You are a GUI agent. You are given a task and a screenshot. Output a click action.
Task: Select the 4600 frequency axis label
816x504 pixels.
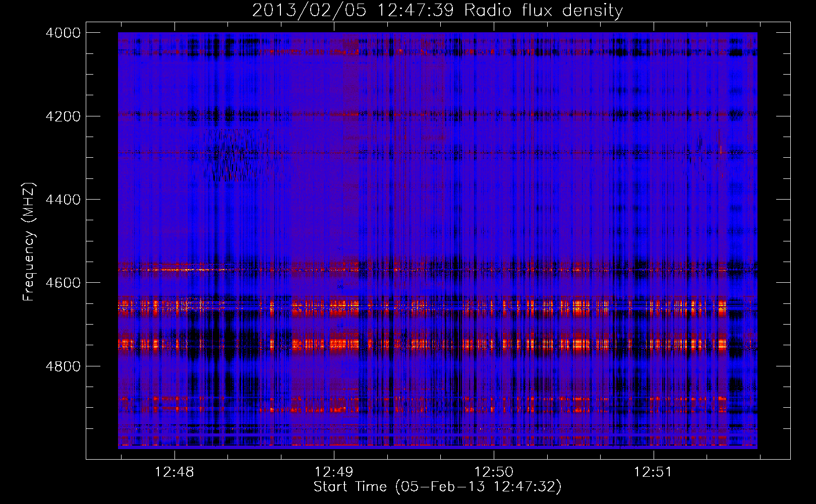coord(63,283)
